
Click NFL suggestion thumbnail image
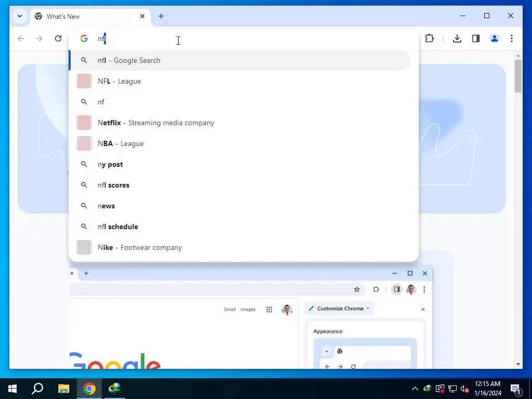(84, 81)
